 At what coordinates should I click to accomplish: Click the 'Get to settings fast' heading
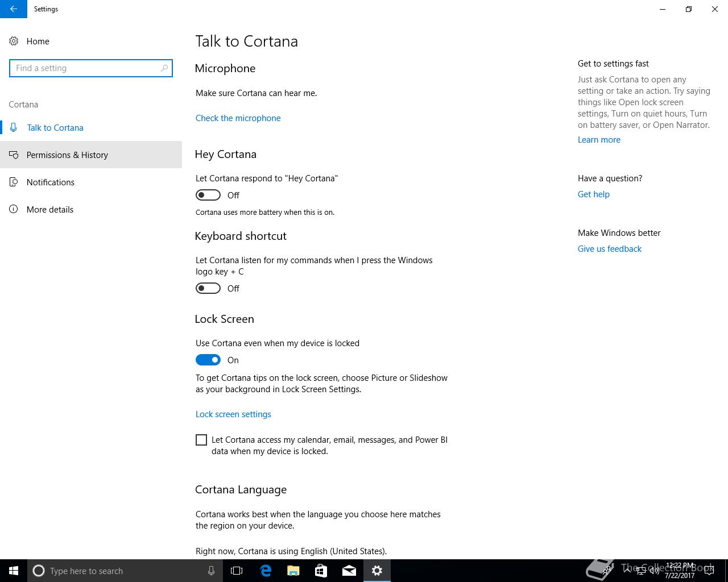(x=613, y=64)
